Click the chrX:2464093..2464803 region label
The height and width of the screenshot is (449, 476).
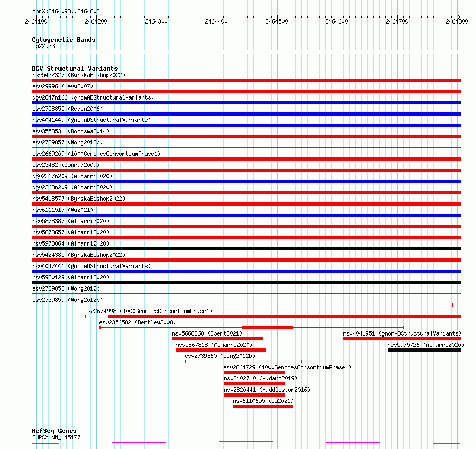[x=66, y=11]
